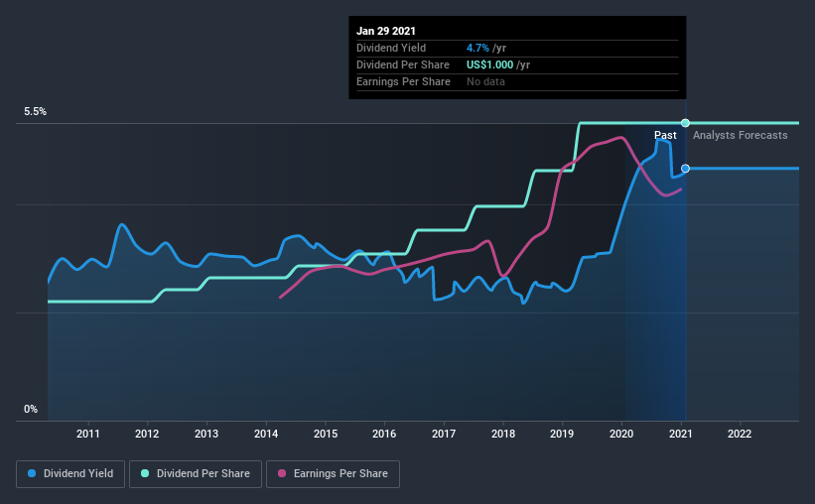Click the 2022 x-axis year label
Screen dimensions: 815x504
(x=740, y=434)
